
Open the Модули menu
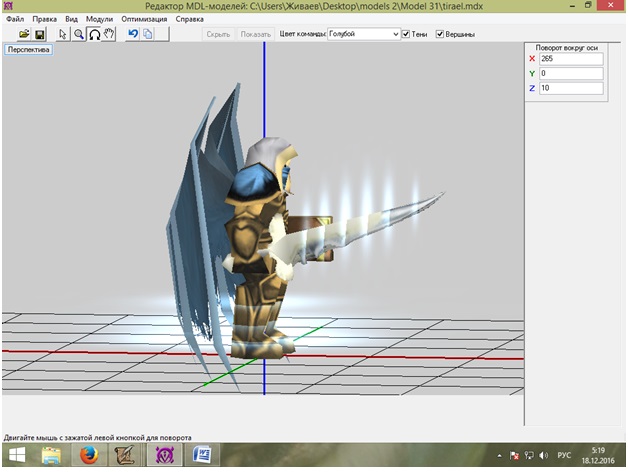100,19
